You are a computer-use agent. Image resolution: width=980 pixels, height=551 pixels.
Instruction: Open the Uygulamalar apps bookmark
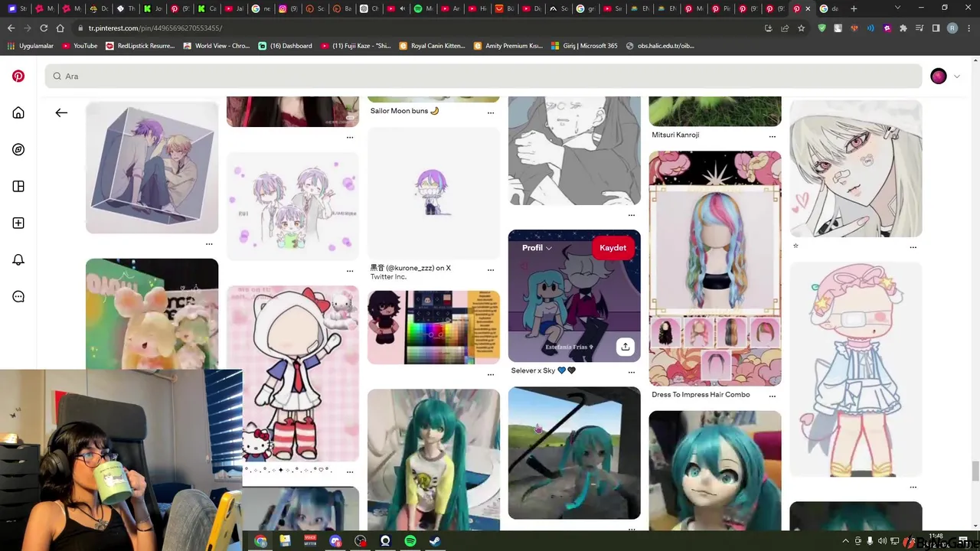pyautogui.click(x=31, y=46)
